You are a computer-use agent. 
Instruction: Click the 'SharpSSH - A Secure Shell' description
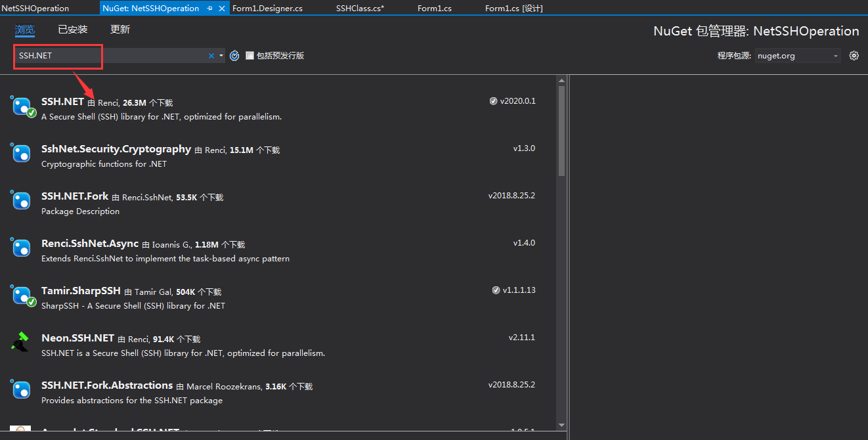(x=133, y=306)
